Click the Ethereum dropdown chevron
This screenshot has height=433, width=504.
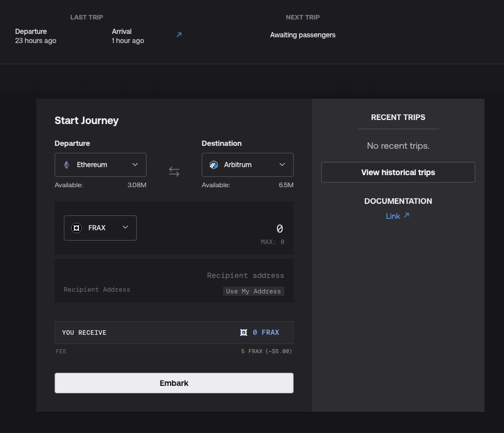[135, 165]
